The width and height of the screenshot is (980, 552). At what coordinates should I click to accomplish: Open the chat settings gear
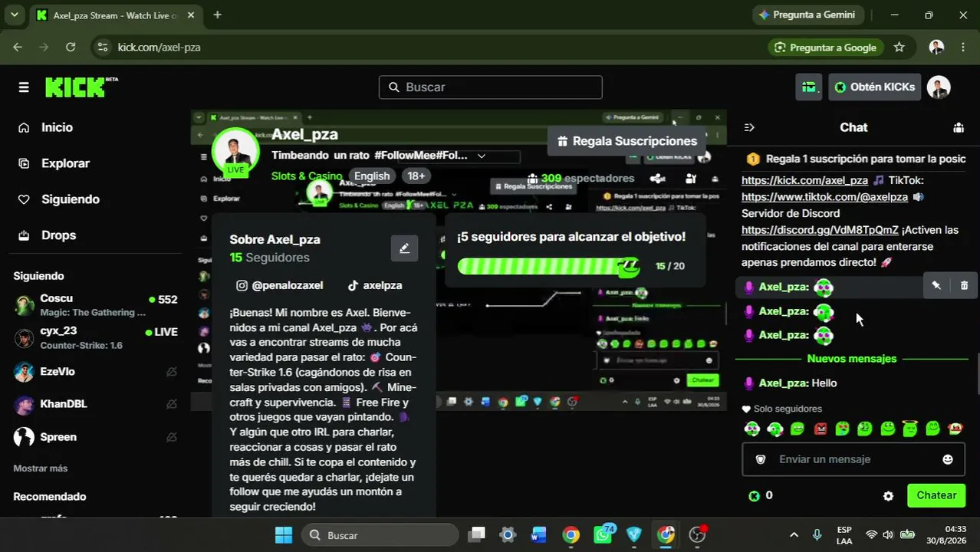pyautogui.click(x=888, y=496)
